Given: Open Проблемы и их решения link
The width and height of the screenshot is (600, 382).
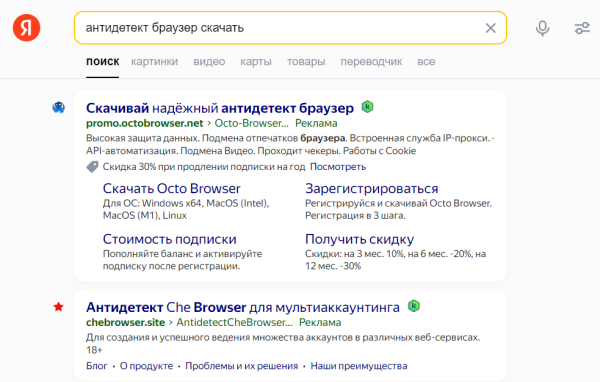Looking at the screenshot, I should (241, 366).
